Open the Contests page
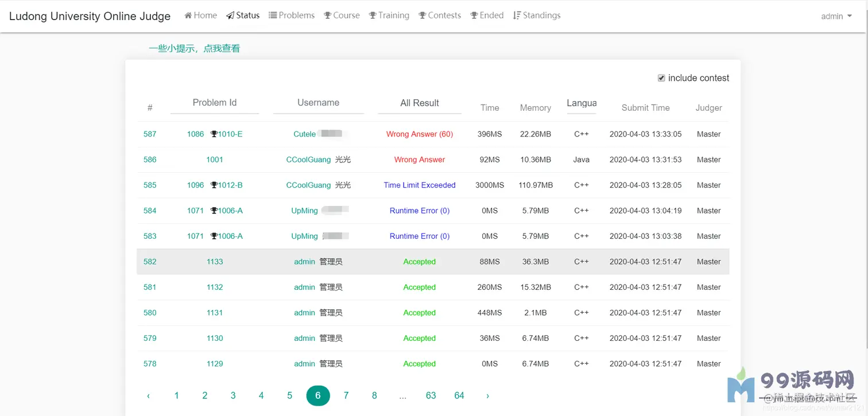 pos(440,15)
